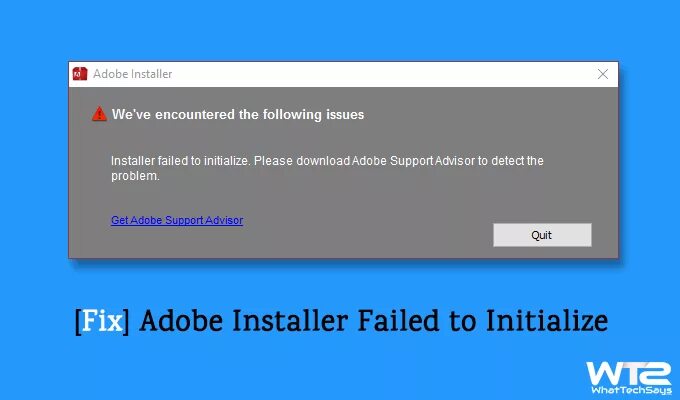The image size is (680, 400).
Task: Click the blue background above the dialog
Action: click(340, 30)
